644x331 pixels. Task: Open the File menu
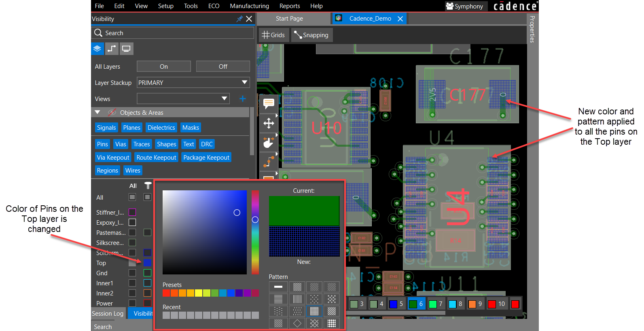[x=100, y=6]
